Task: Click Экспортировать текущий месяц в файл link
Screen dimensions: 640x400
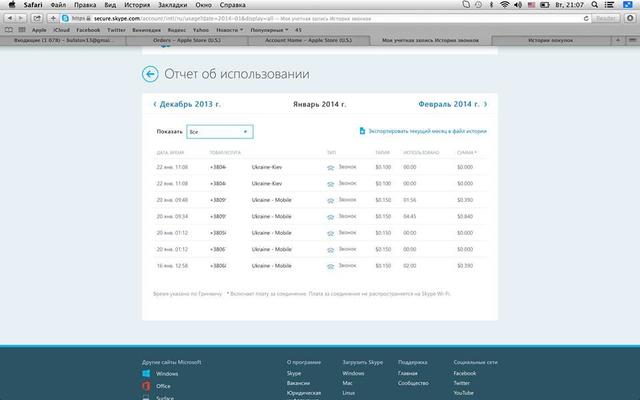Action: pyautogui.click(x=427, y=131)
